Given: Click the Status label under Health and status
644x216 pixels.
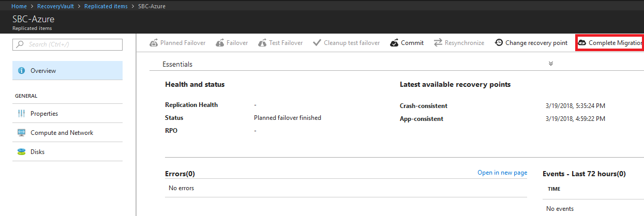Looking at the screenshot, I should point(174,118).
